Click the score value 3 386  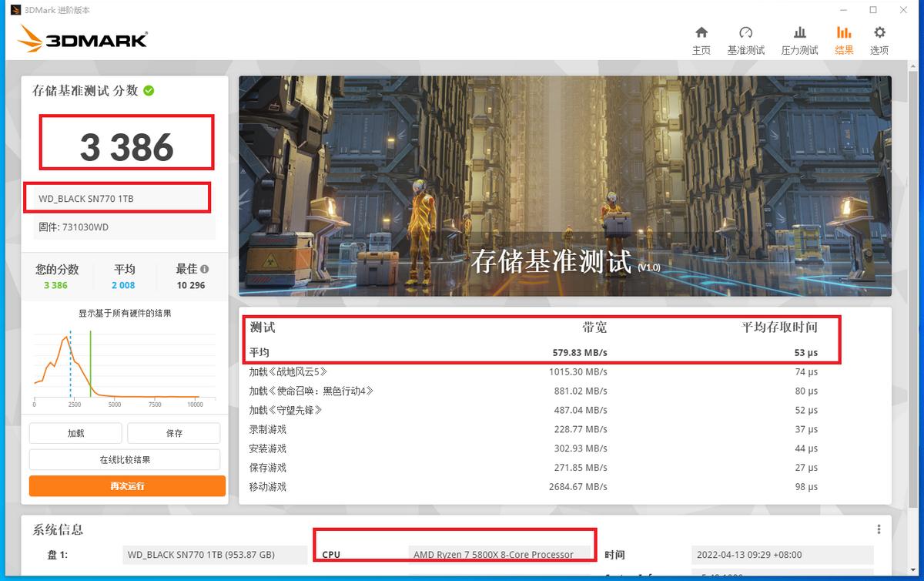tap(126, 142)
